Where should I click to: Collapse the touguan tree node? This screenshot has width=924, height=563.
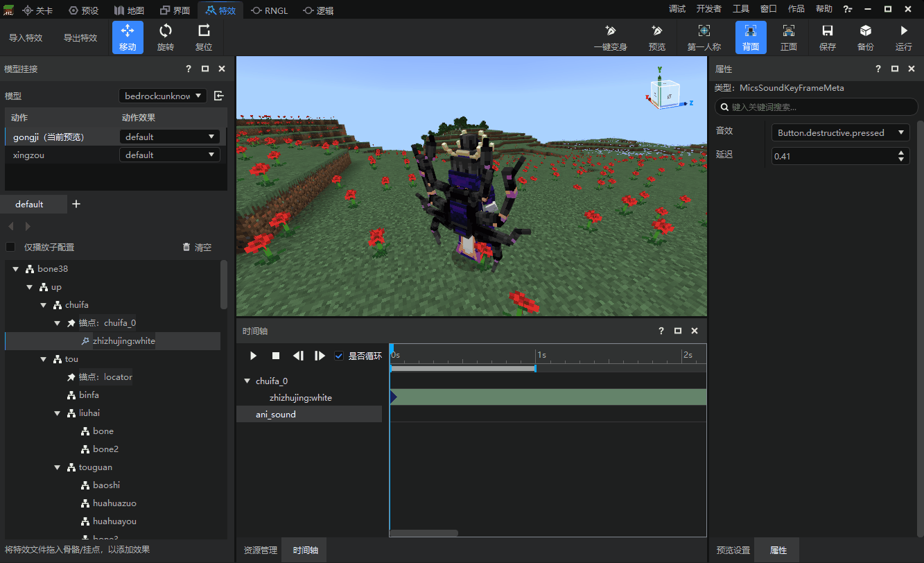pyautogui.click(x=58, y=467)
